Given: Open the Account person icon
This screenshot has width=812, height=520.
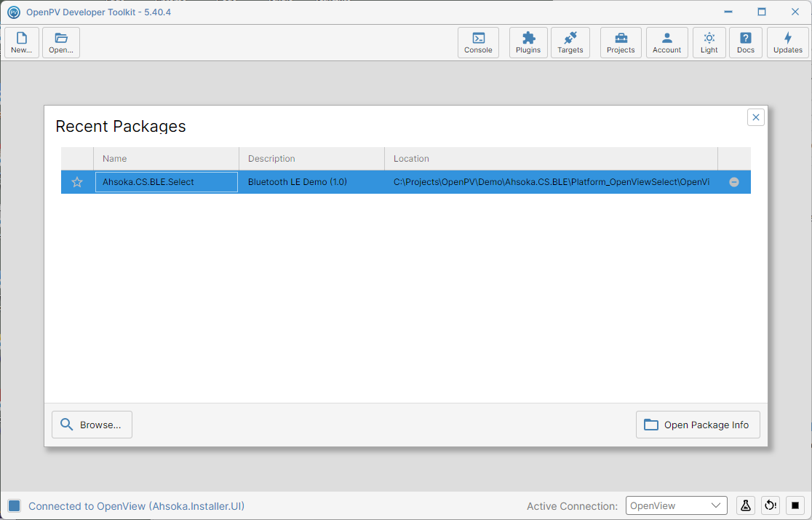Looking at the screenshot, I should (x=667, y=42).
